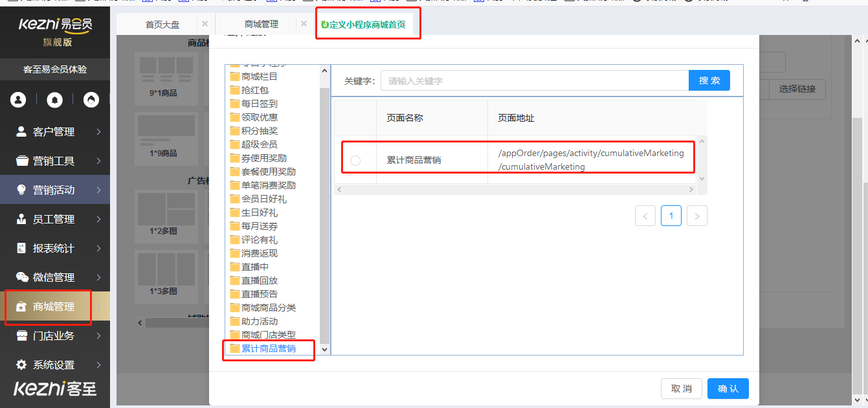Click the keyword search input field

(x=535, y=81)
